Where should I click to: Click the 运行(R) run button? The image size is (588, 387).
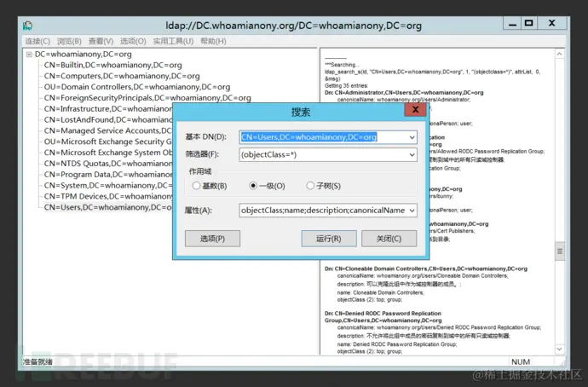(x=328, y=239)
